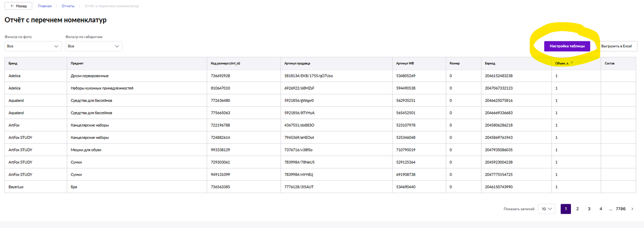The width and height of the screenshot is (644, 228).
Task: Click seller article 5921856/gWapr0
Action: (x=299, y=100)
